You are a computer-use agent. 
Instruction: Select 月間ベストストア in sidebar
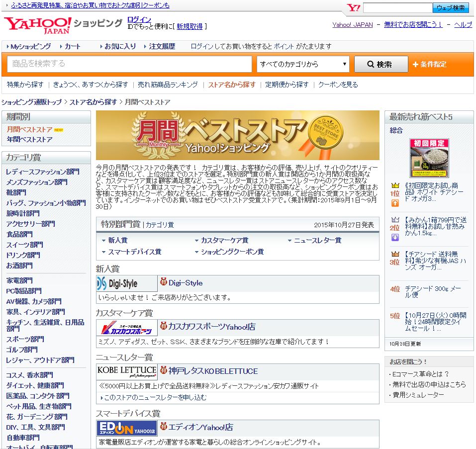click(29, 130)
